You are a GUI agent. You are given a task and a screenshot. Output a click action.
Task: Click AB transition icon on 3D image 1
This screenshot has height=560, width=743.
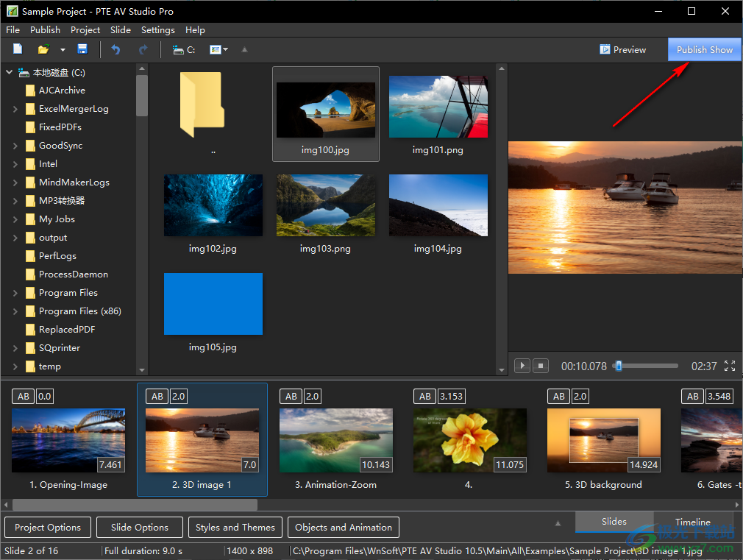click(x=157, y=397)
